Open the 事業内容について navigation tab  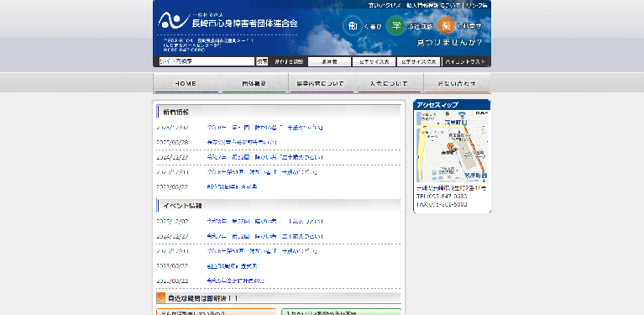[x=322, y=83]
